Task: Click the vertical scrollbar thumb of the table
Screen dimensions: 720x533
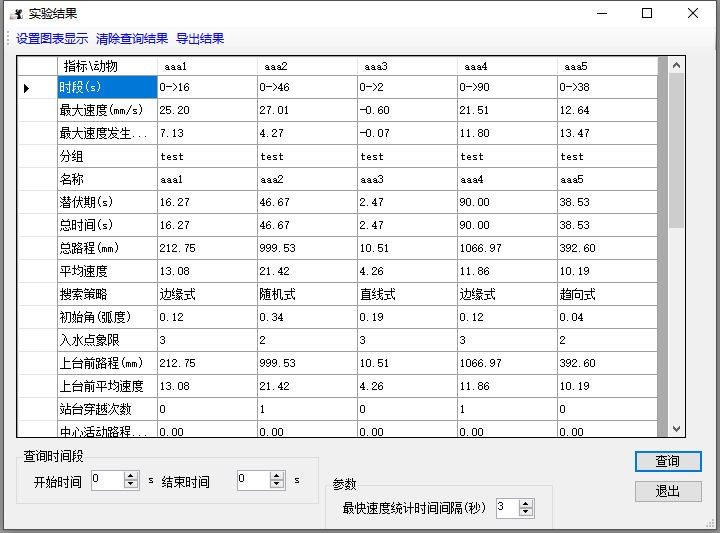Action: (x=676, y=151)
